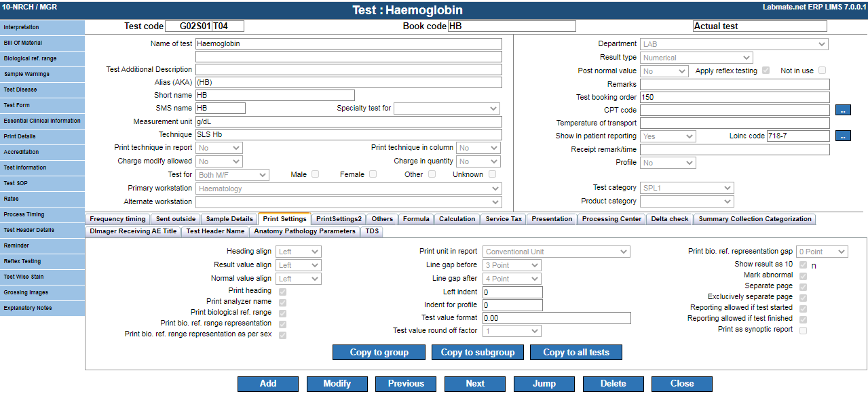Click the Close button at bottom
This screenshot has height=394, width=868.
(x=682, y=384)
